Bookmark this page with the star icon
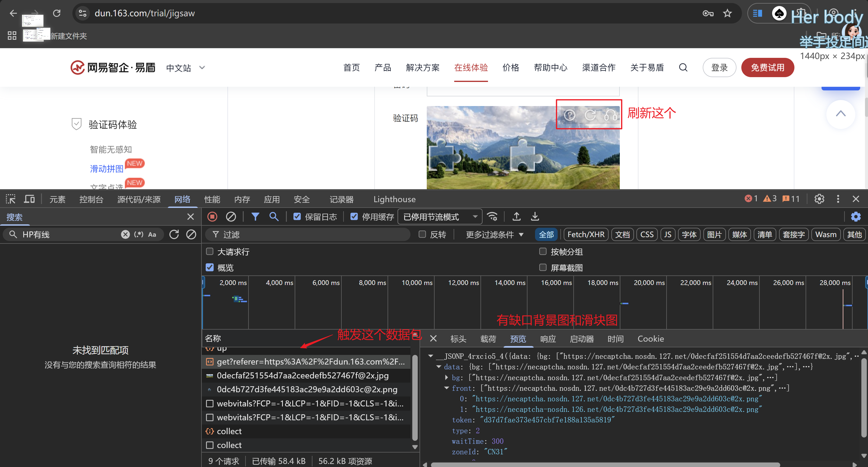This screenshot has width=868, height=467. (727, 13)
